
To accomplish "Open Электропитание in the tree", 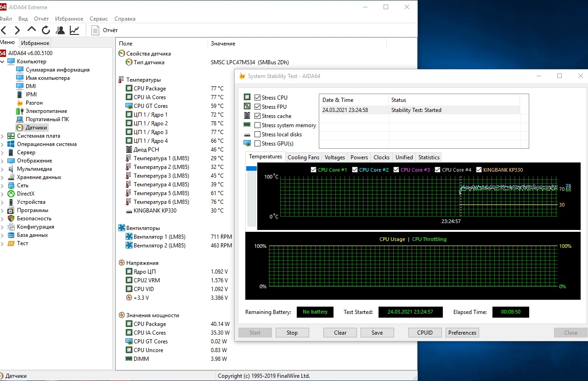I will pos(46,111).
